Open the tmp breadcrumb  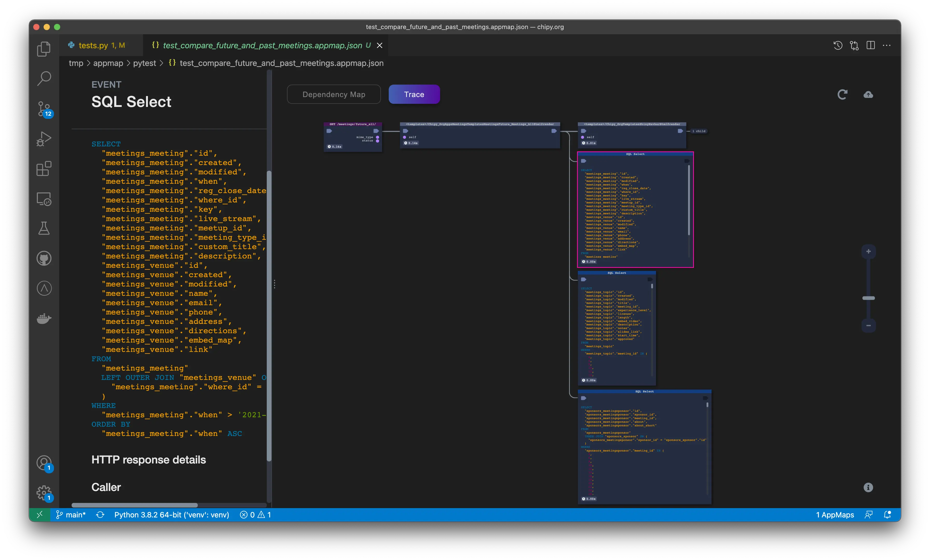(x=76, y=63)
